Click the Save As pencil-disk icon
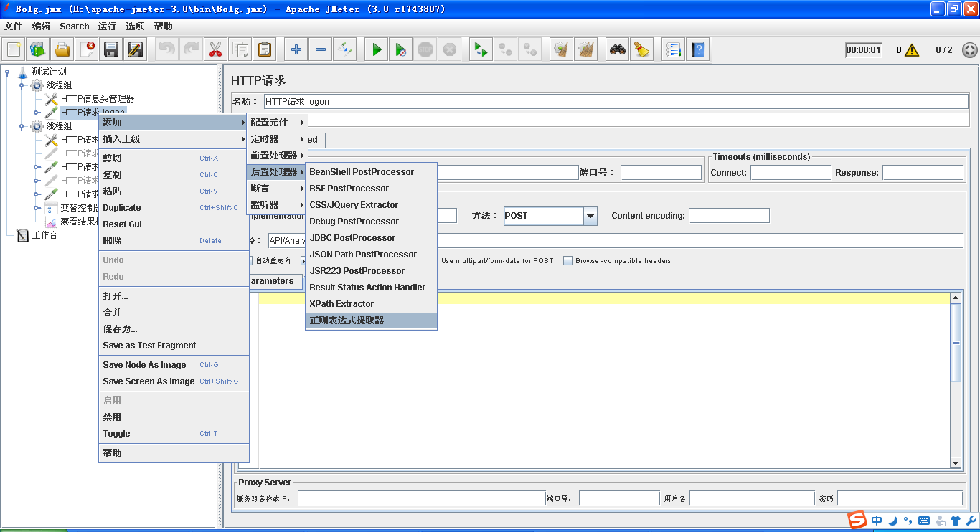Screen dimensions: 980x532 click(135, 49)
